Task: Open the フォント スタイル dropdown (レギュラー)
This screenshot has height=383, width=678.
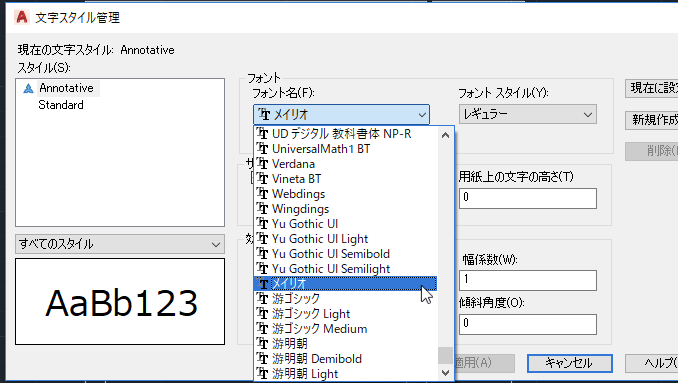Action: pyautogui.click(x=528, y=115)
